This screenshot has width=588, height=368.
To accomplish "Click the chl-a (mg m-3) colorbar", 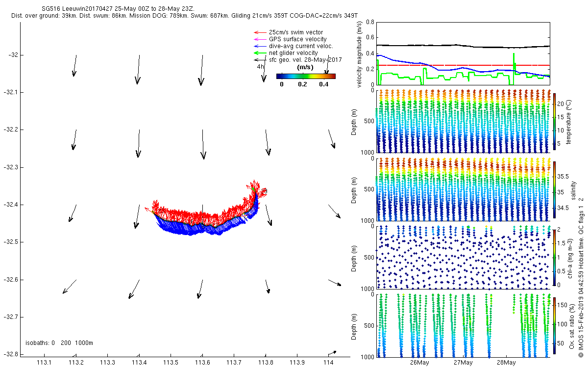I will 555,257.
